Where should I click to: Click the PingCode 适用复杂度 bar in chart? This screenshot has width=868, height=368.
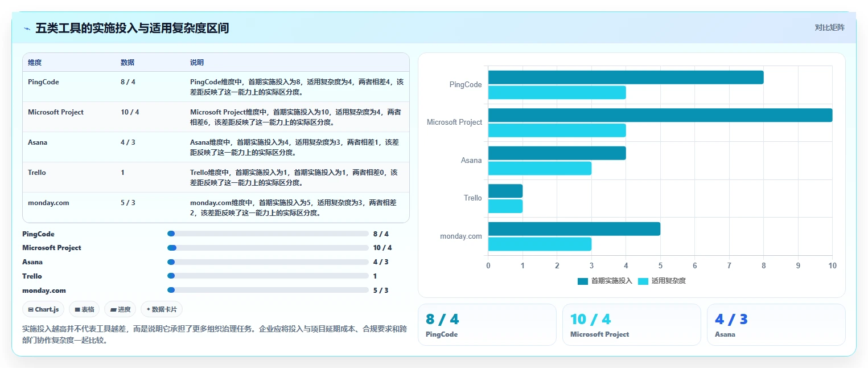click(557, 92)
